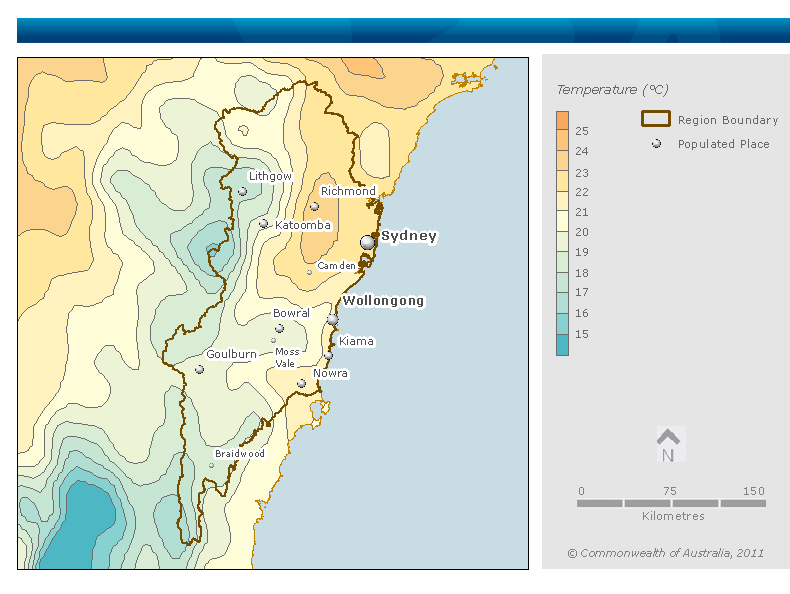The width and height of the screenshot is (790, 594).
Task: Select the Lithgow town marker dot
Action: (242, 191)
